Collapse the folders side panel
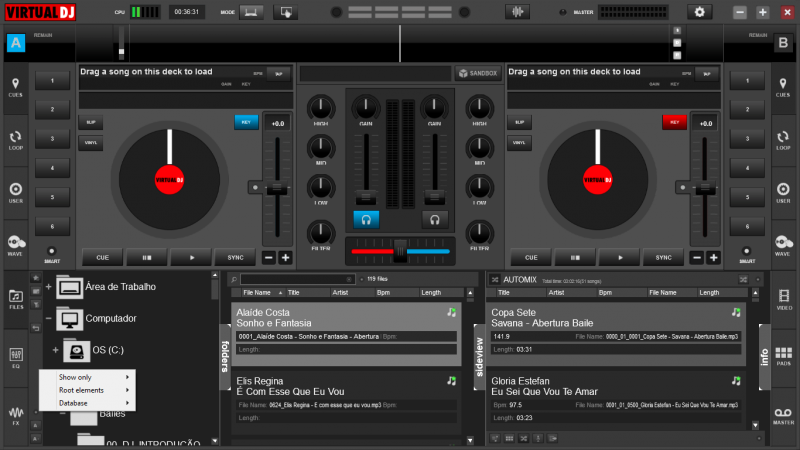This screenshot has height=450, width=800. 225,357
